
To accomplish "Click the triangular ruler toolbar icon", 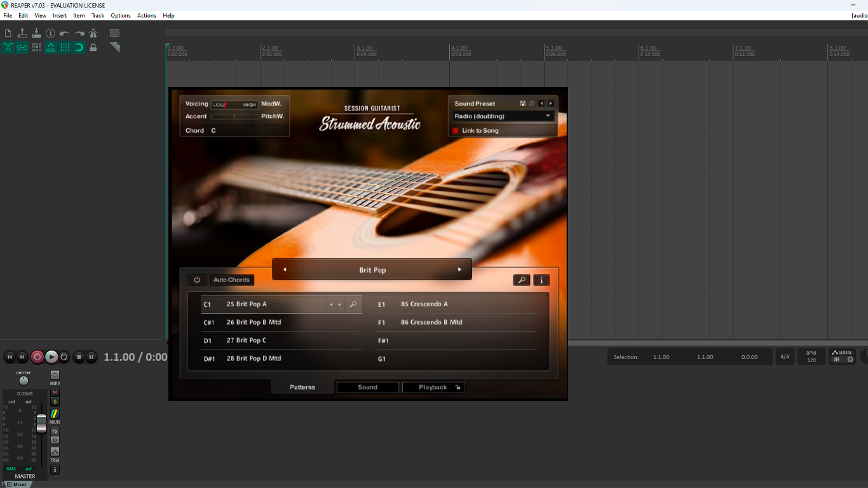I will point(114,47).
